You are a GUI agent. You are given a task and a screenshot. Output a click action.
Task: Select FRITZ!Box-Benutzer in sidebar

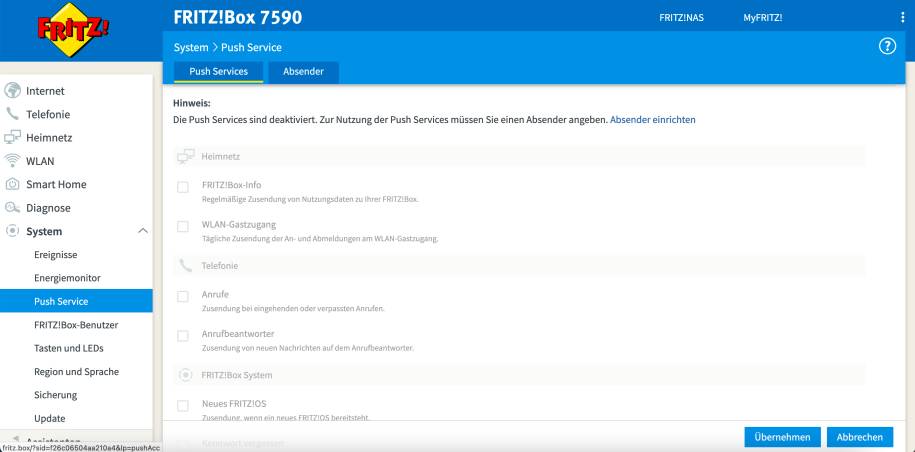(x=76, y=325)
